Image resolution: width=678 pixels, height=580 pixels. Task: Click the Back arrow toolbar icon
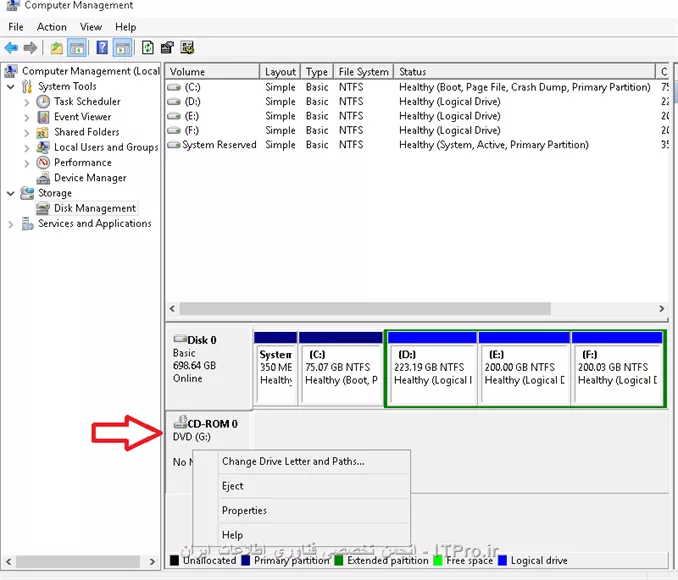pos(11,48)
